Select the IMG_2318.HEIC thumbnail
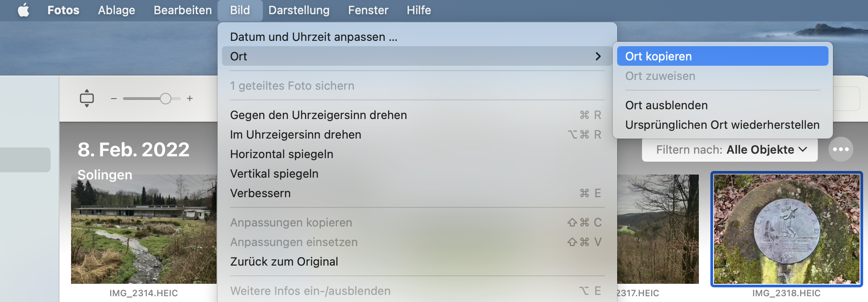868x302 pixels. tap(786, 229)
